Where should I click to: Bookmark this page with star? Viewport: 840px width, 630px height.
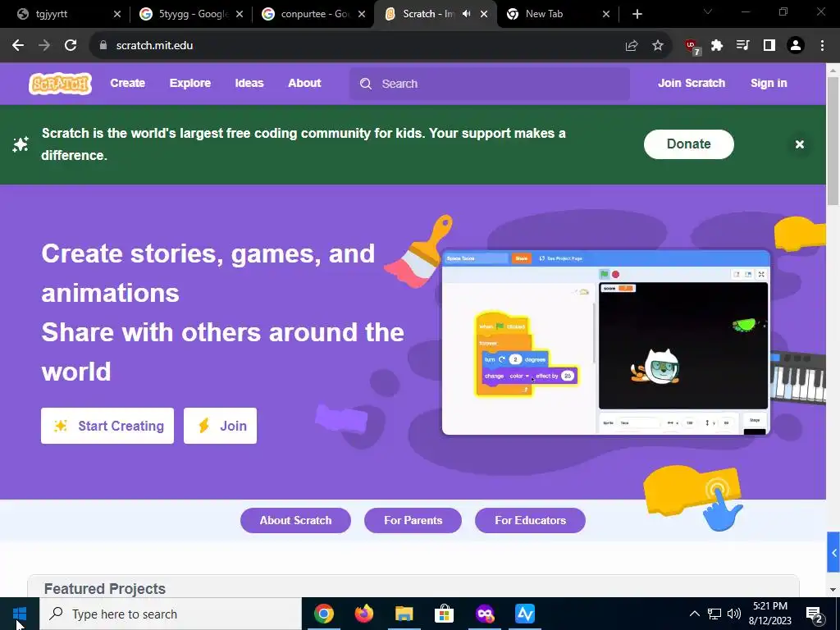click(x=658, y=46)
